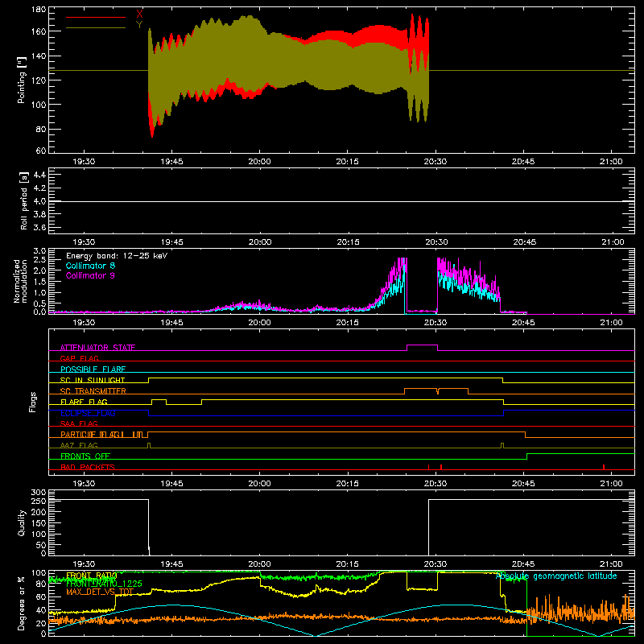Click the 'Degrees or %' axis title

(x=22, y=603)
